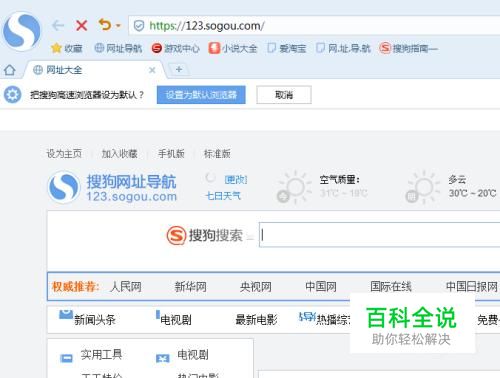
Task: Click the 搜狗网址导航 page logo
Action: click(x=113, y=187)
